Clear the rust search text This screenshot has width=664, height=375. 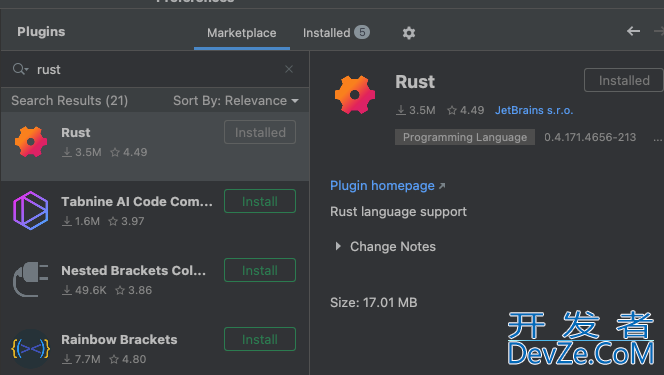tap(289, 69)
